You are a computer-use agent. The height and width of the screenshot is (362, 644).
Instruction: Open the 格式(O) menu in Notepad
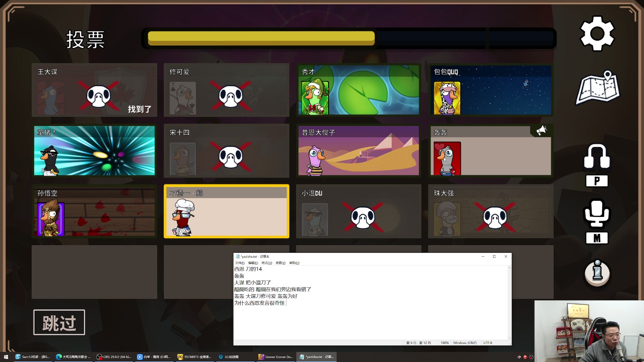(267, 263)
